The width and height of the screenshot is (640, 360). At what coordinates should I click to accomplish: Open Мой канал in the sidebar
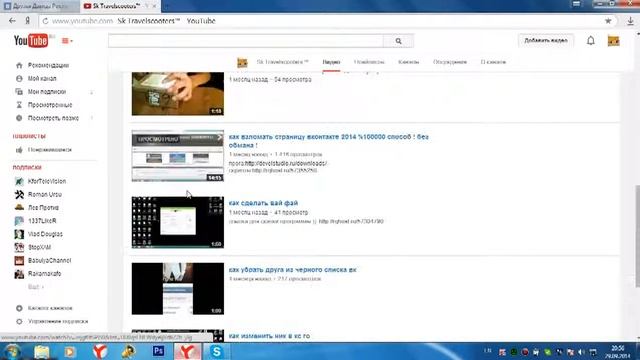[x=42, y=78]
